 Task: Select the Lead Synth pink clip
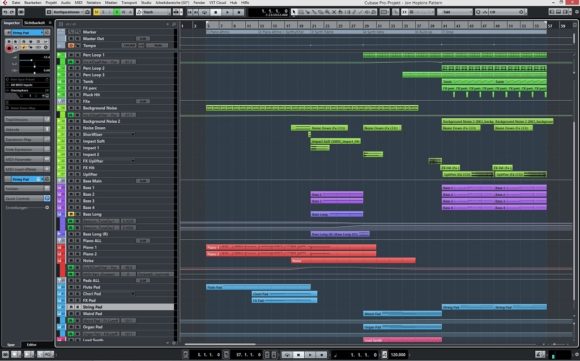(x=402, y=340)
